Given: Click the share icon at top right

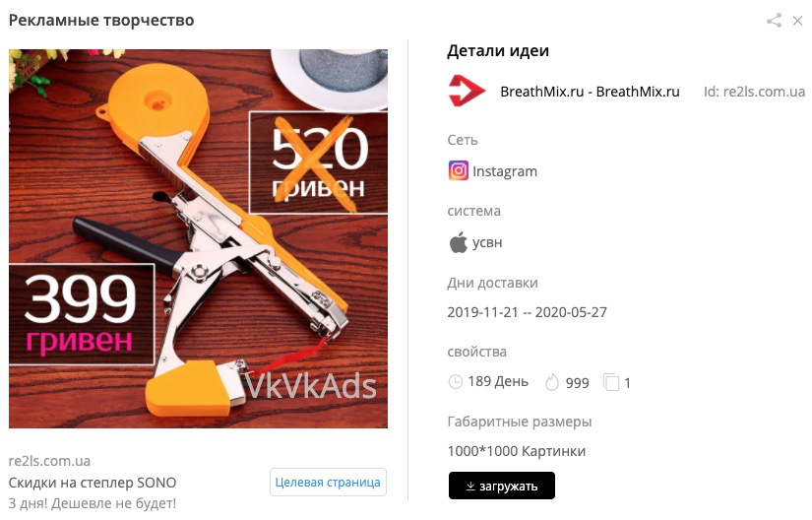Looking at the screenshot, I should tap(775, 21).
